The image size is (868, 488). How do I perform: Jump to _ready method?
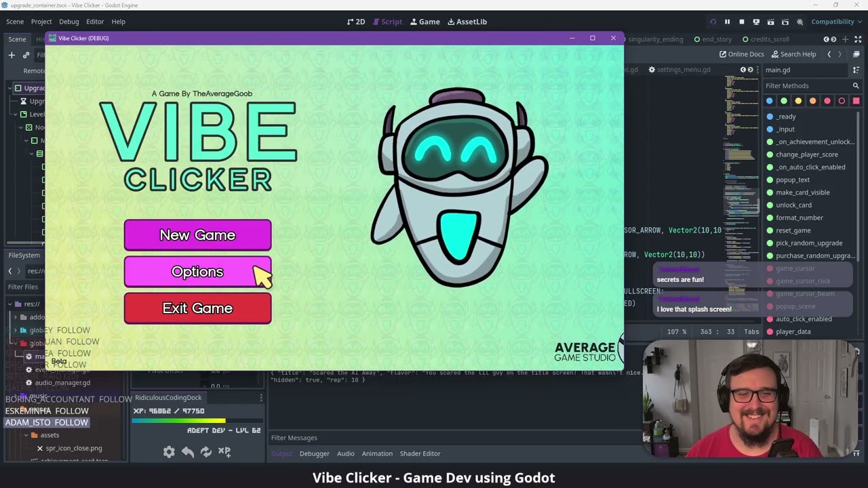tap(786, 117)
